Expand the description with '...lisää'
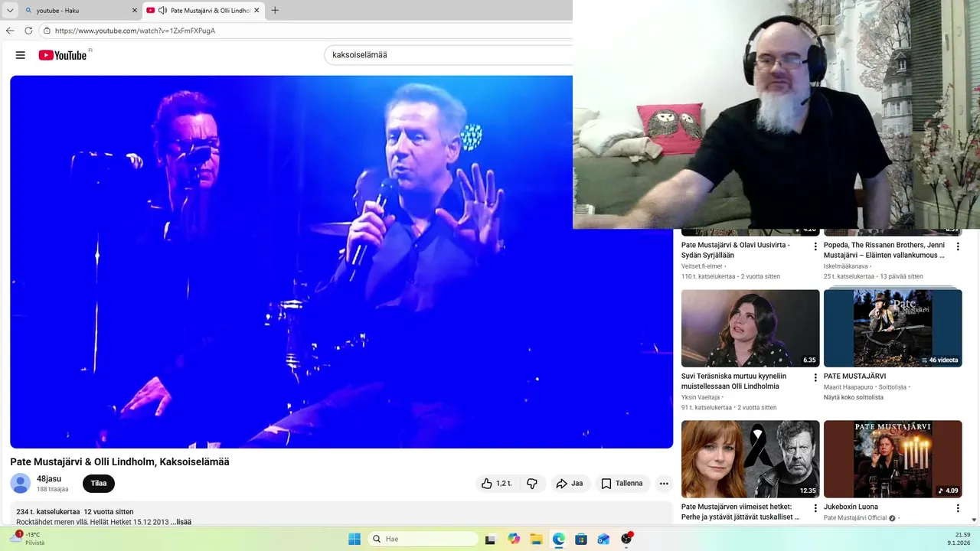 (x=181, y=522)
